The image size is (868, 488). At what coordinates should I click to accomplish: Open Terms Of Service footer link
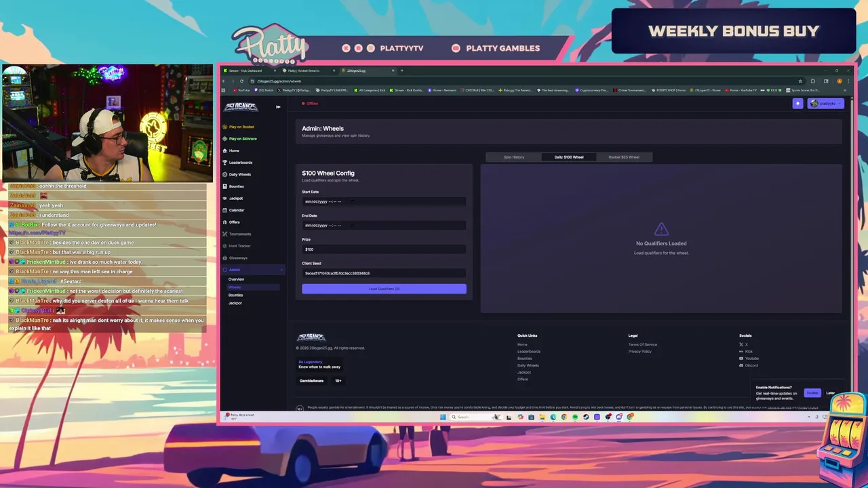tap(642, 344)
